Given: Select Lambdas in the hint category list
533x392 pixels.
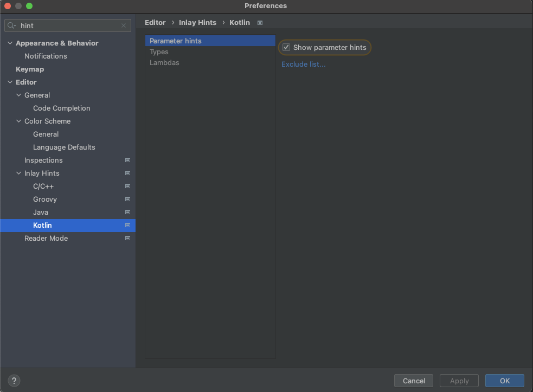Looking at the screenshot, I should click(x=210, y=62).
